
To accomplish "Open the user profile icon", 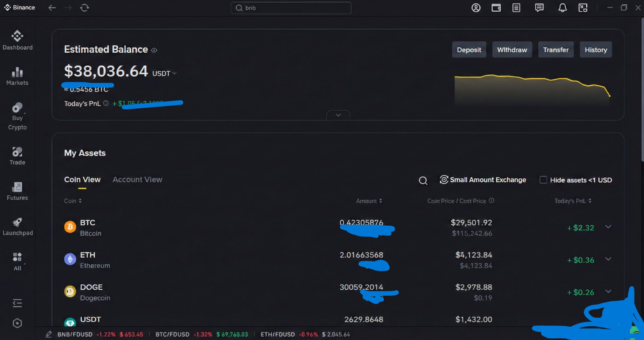I will pyautogui.click(x=476, y=8).
